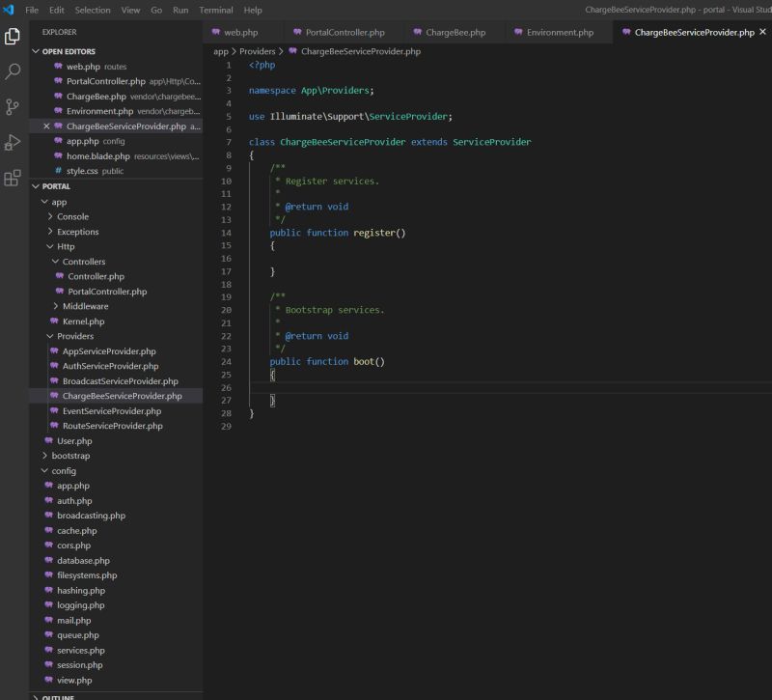Open the Help menu
This screenshot has width=772, height=700.
click(253, 10)
